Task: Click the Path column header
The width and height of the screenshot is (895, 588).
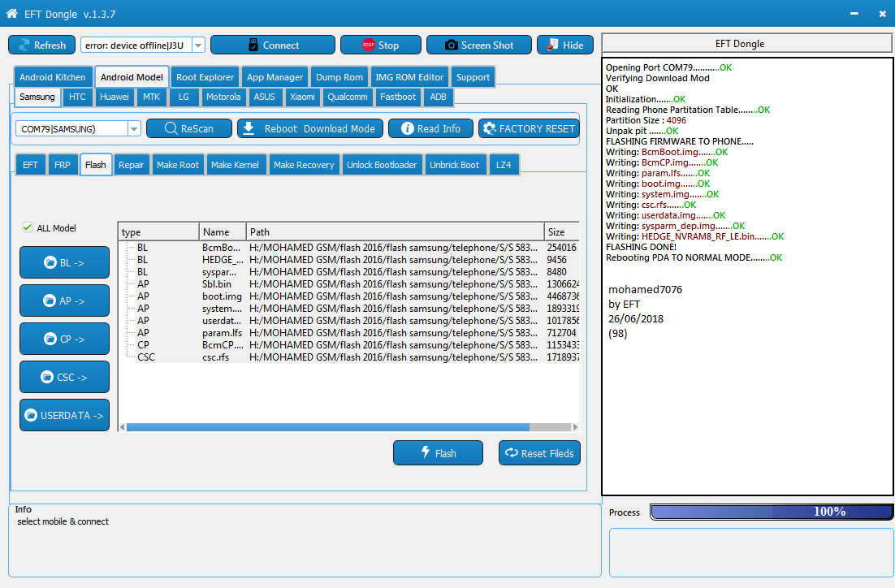Action: [x=395, y=231]
